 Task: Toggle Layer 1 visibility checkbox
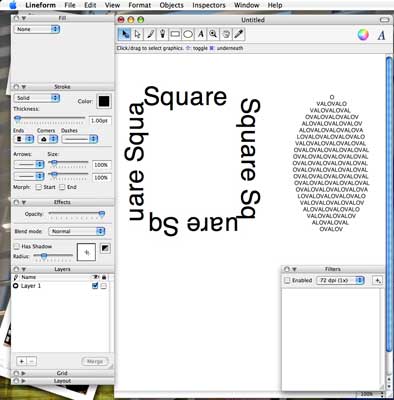click(95, 286)
